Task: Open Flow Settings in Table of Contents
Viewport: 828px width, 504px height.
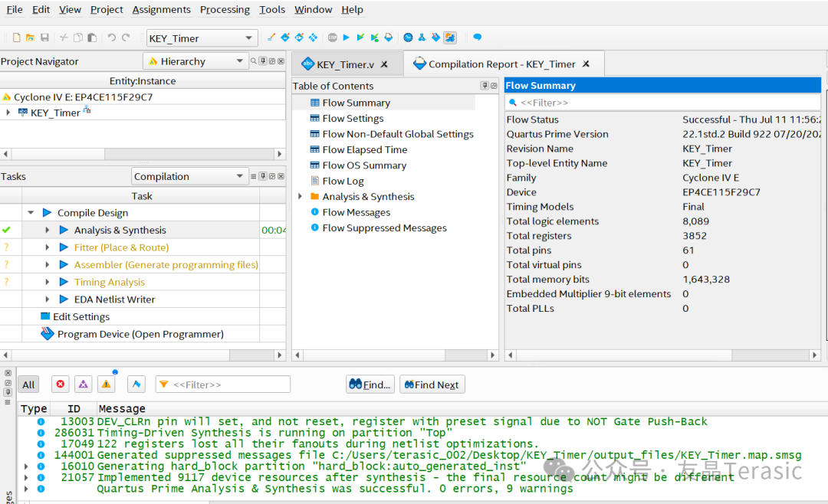Action: (x=353, y=118)
